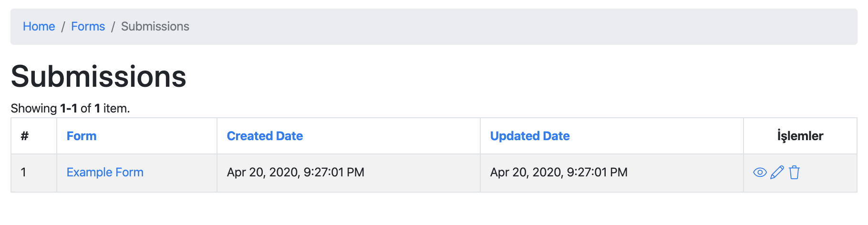Click the slash between Home and Forms

coord(63,27)
